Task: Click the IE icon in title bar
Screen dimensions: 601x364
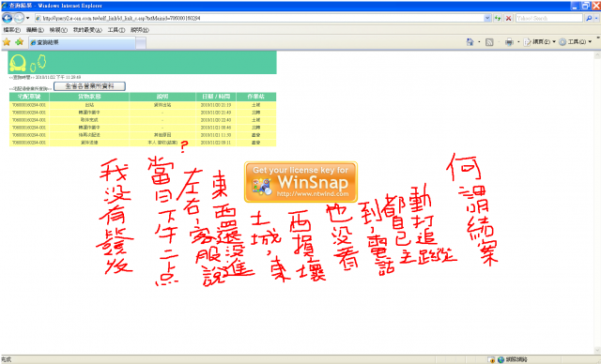Action: click(x=4, y=6)
